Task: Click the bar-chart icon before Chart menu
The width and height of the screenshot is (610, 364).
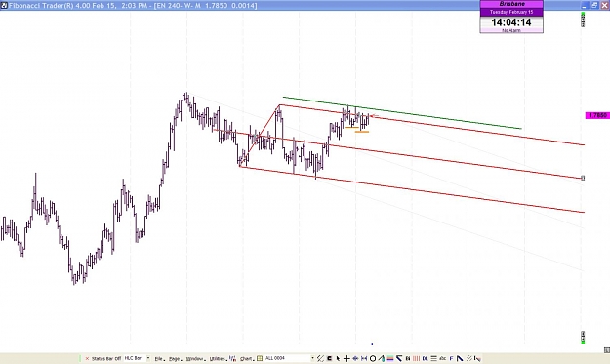Action: point(232,358)
